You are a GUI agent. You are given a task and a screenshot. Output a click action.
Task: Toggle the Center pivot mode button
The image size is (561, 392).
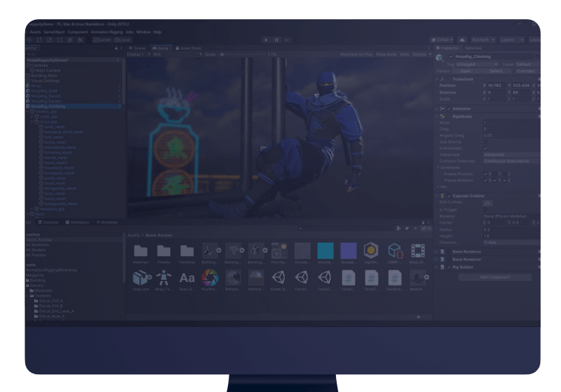point(102,40)
